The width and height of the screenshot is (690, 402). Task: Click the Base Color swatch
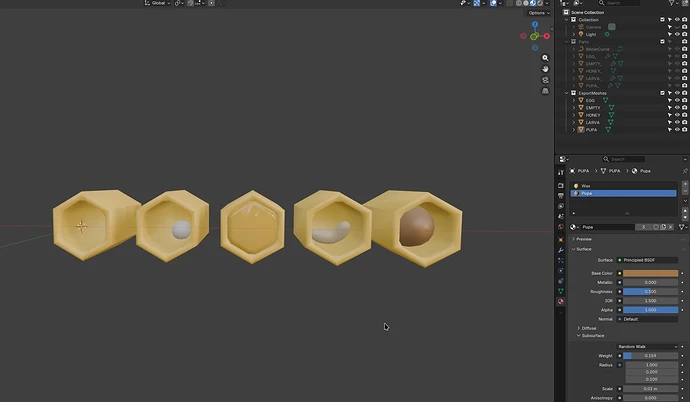click(x=650, y=273)
